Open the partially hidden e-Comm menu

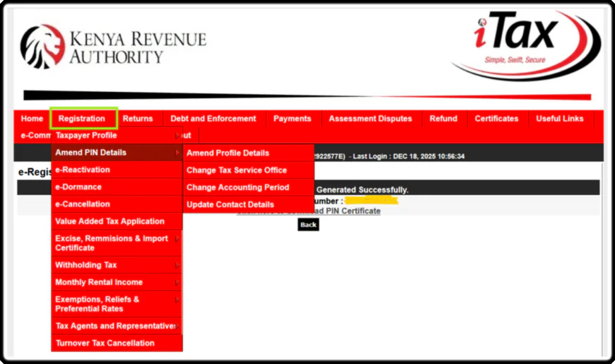[35, 135]
